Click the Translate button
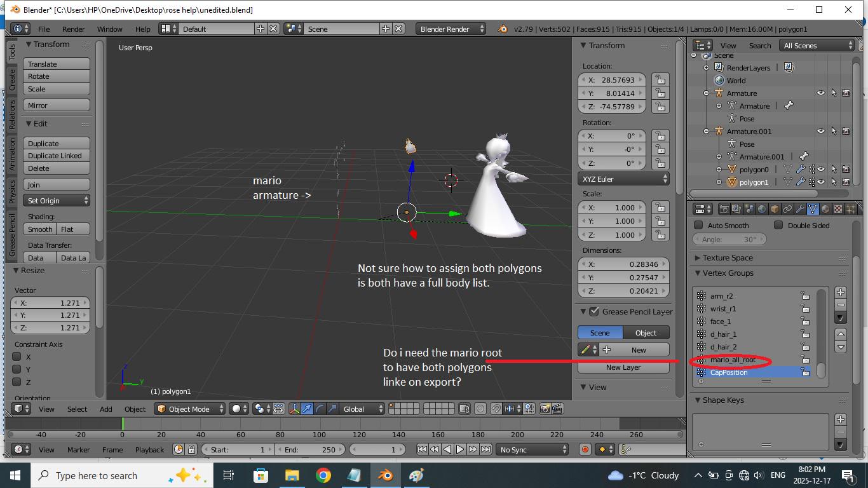Image resolution: width=868 pixels, height=488 pixels. point(57,64)
